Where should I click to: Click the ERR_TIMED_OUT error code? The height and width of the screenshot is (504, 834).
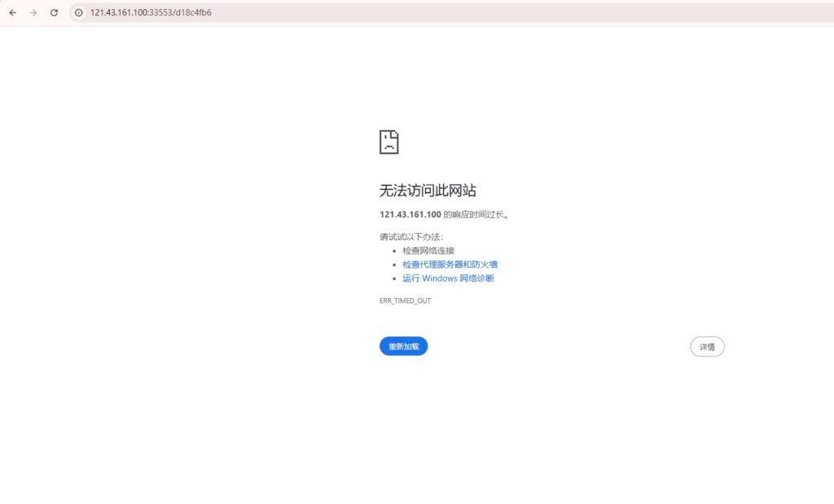[405, 300]
